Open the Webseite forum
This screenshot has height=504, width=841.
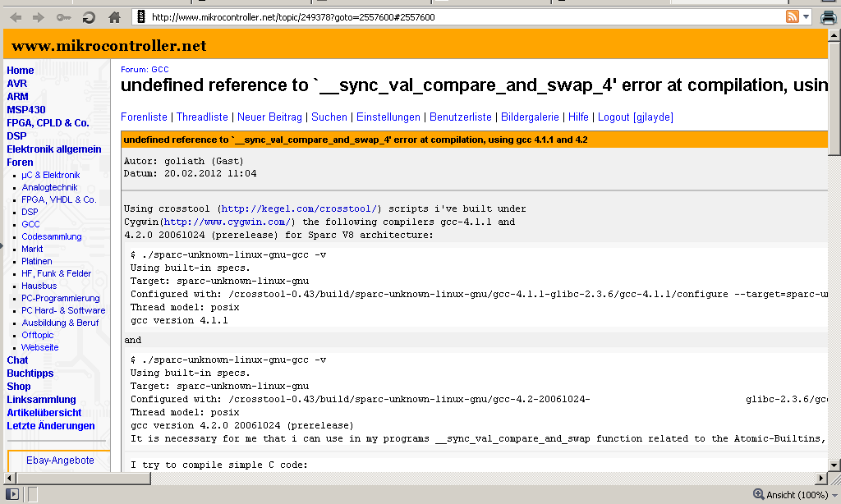[39, 348]
